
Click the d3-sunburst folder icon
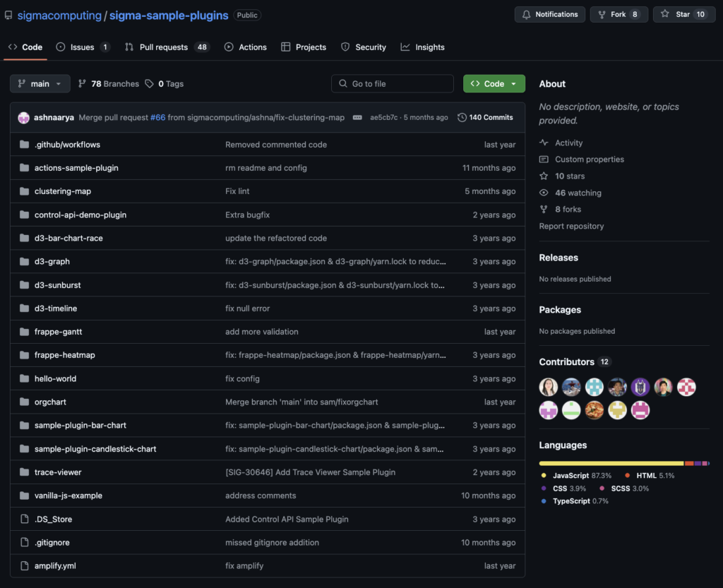(25, 284)
